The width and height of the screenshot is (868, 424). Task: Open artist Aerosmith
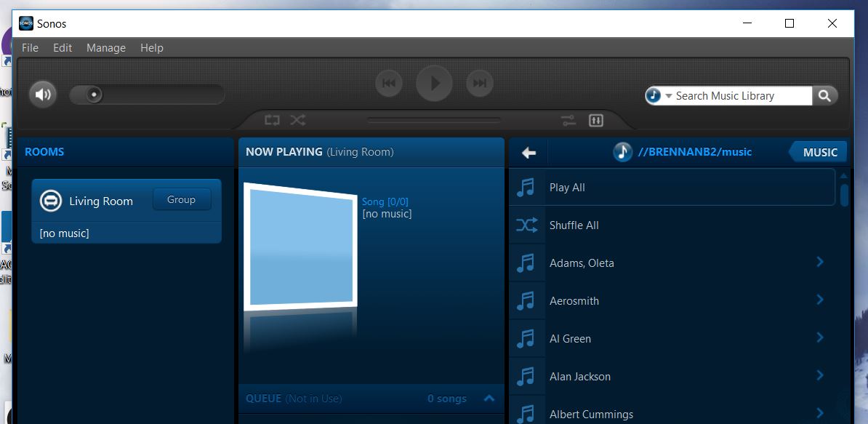pyautogui.click(x=672, y=300)
